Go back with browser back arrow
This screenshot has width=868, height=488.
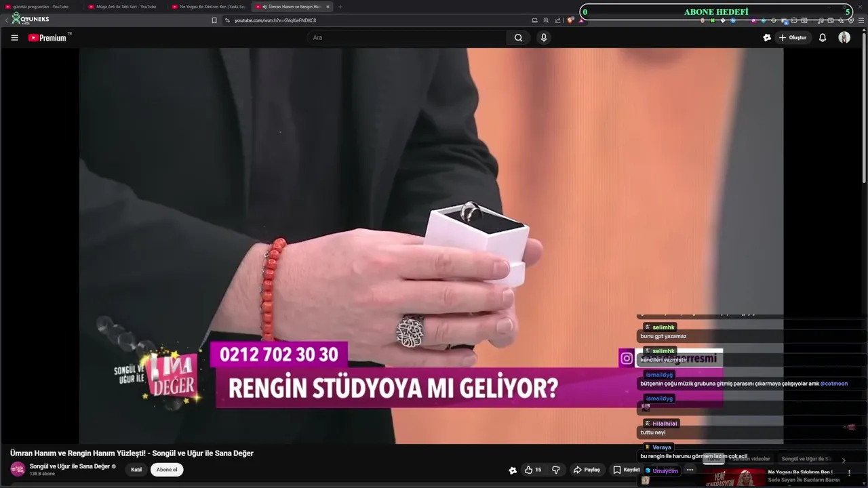(x=7, y=20)
